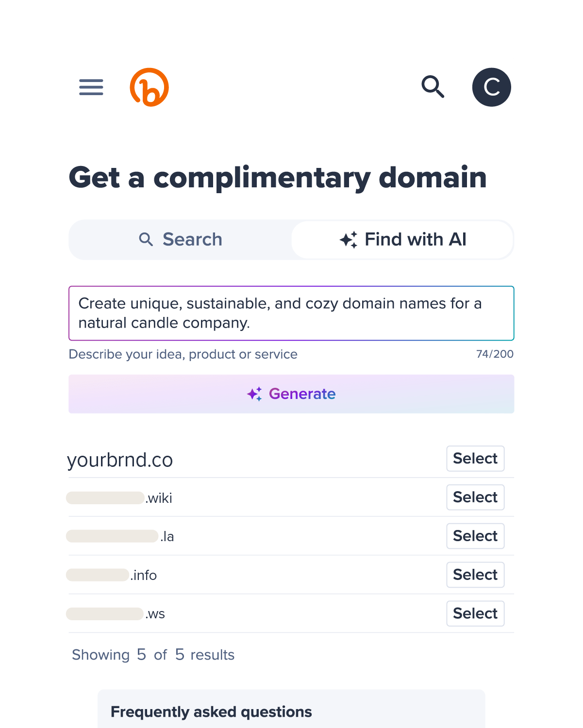Open the magnifying glass search icon

click(433, 87)
